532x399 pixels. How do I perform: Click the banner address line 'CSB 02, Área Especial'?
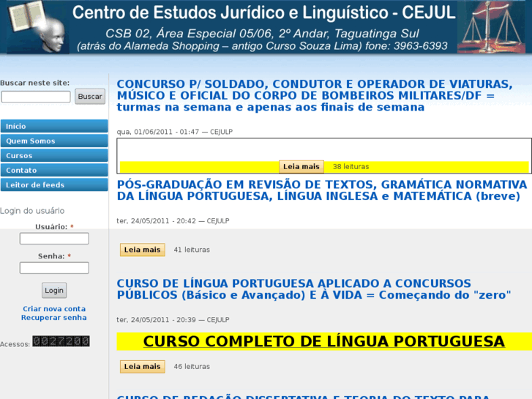click(262, 34)
